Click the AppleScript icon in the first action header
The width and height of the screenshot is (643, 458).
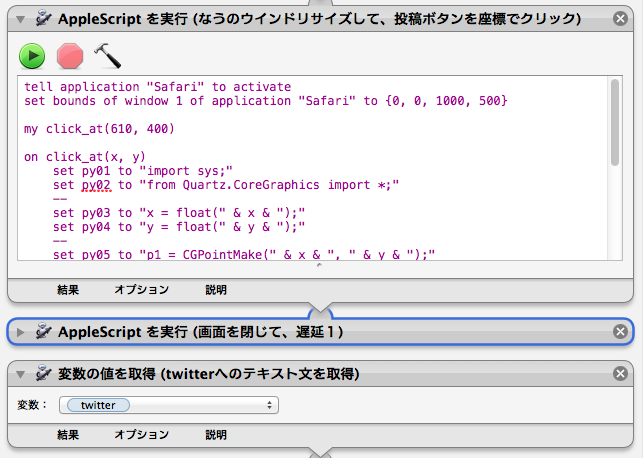pos(43,18)
